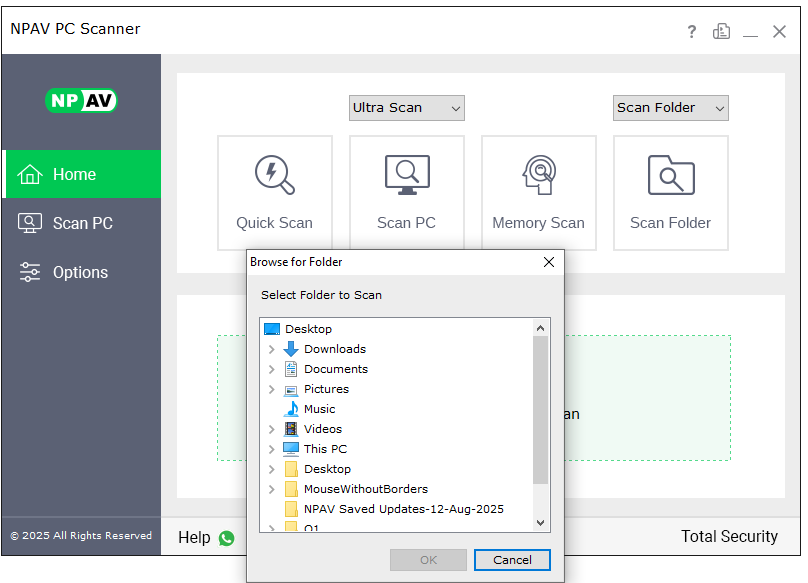Select NPAV Saved Updates-12-Aug-2025 folder
Screen dimensions: 808x583
point(403,509)
